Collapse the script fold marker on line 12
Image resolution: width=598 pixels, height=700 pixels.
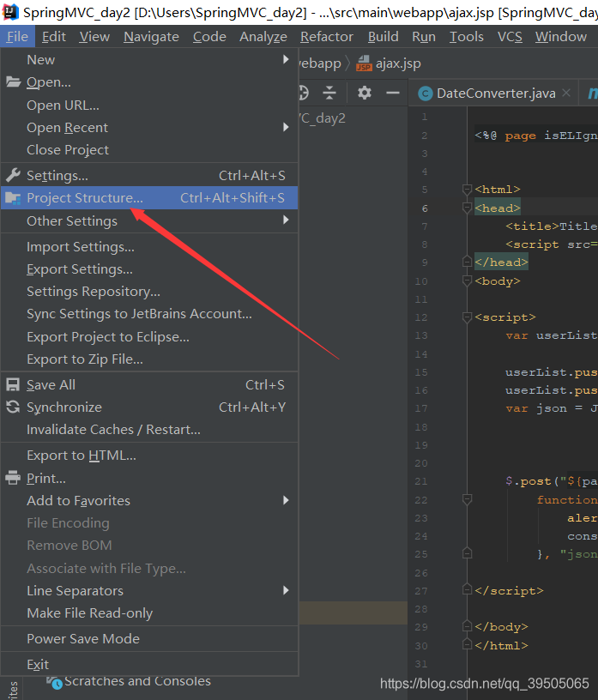467,317
